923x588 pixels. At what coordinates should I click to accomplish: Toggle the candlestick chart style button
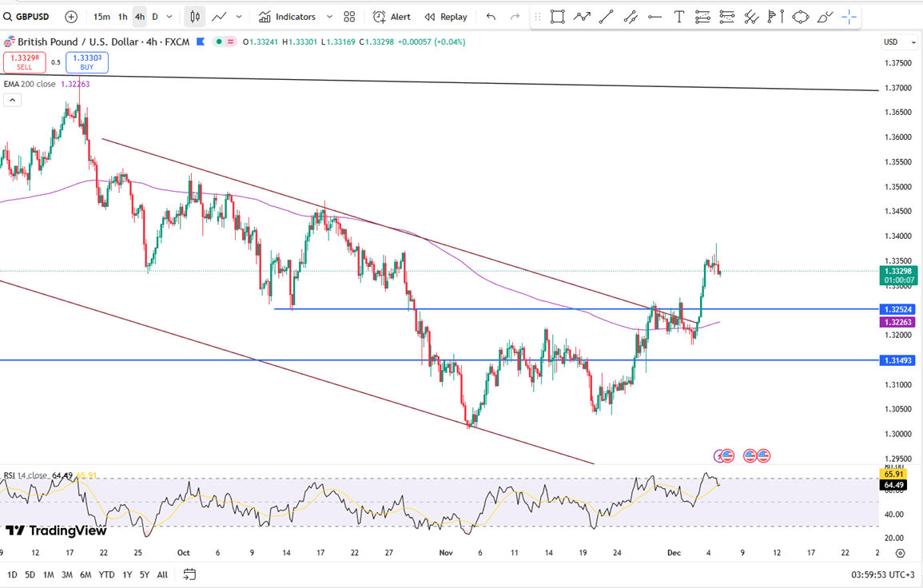coord(194,17)
